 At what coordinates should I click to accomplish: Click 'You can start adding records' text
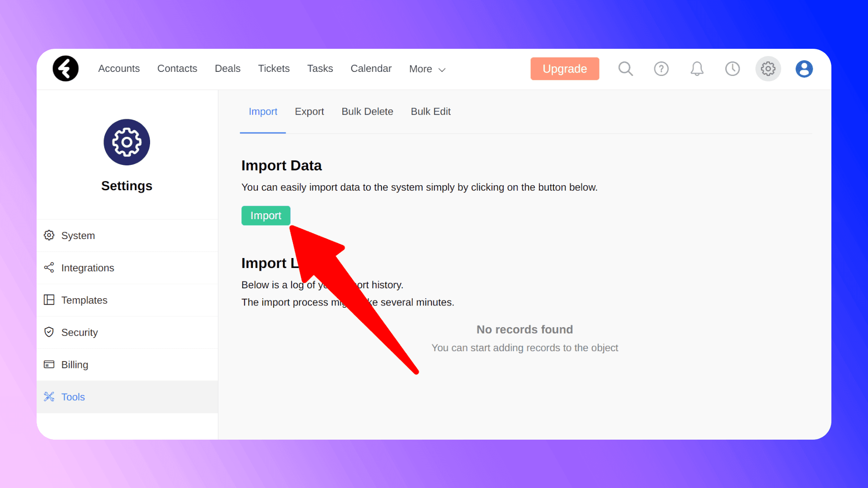point(524,348)
